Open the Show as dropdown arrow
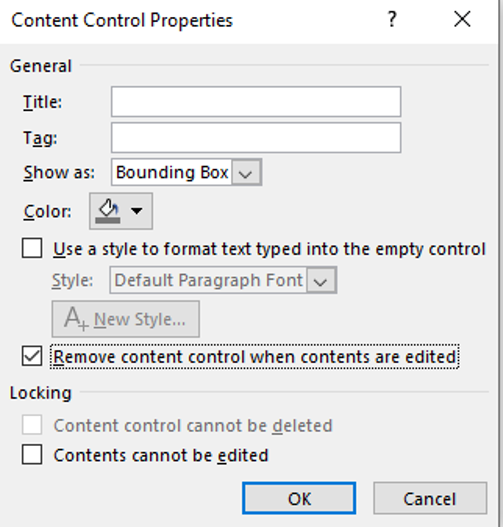Image resolution: width=503 pixels, height=527 pixels. tap(246, 173)
